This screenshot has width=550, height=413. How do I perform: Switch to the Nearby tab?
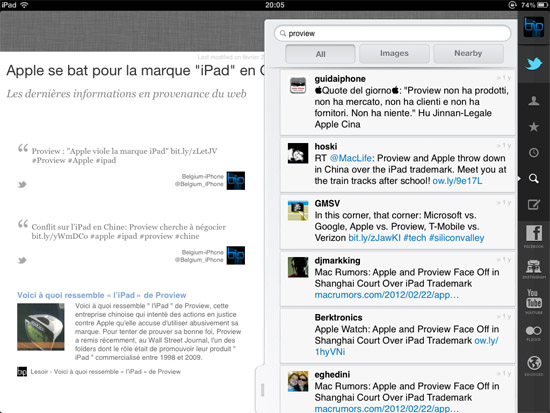[468, 53]
